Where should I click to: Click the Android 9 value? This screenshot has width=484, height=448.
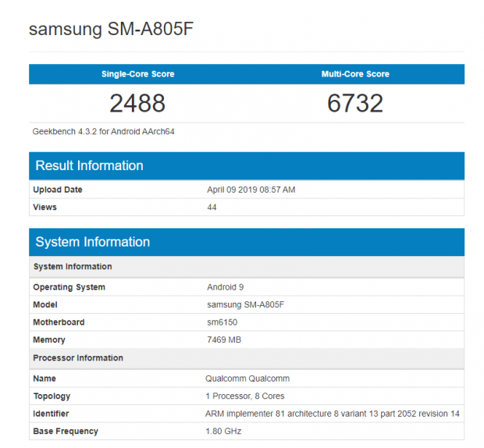click(225, 287)
